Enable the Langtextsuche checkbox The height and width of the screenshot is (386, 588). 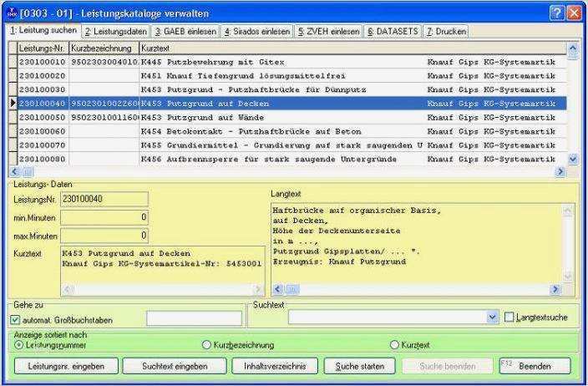tap(511, 317)
